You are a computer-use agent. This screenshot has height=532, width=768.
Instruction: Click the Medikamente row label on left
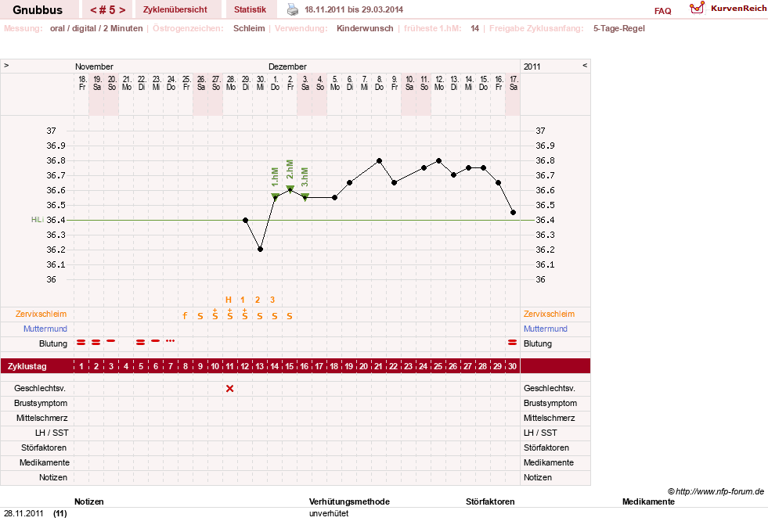click(x=45, y=462)
